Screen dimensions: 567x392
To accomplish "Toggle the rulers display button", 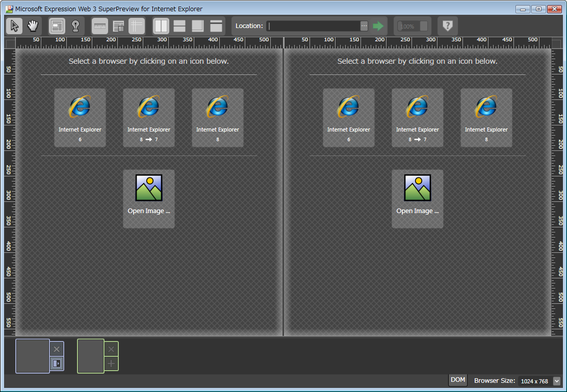I will coord(100,26).
